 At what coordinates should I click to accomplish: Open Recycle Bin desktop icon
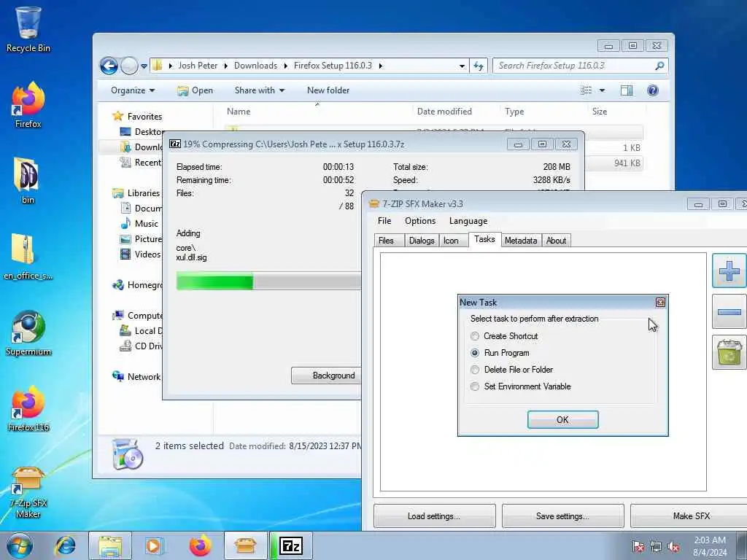click(x=28, y=28)
